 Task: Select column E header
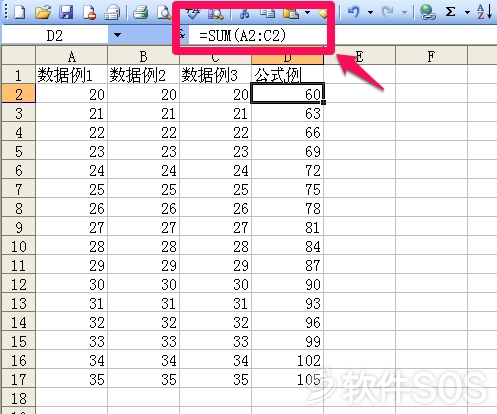(359, 56)
